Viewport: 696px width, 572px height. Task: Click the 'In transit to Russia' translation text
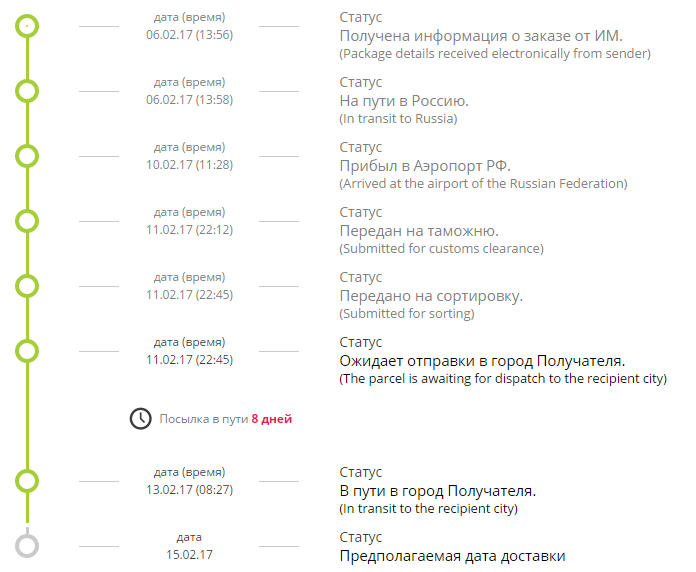click(x=398, y=119)
